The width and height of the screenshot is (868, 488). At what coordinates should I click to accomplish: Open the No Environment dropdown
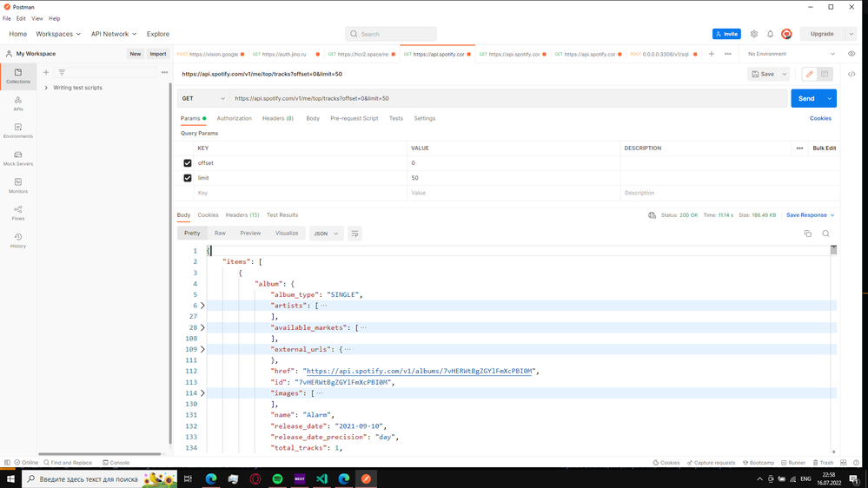(x=792, y=54)
